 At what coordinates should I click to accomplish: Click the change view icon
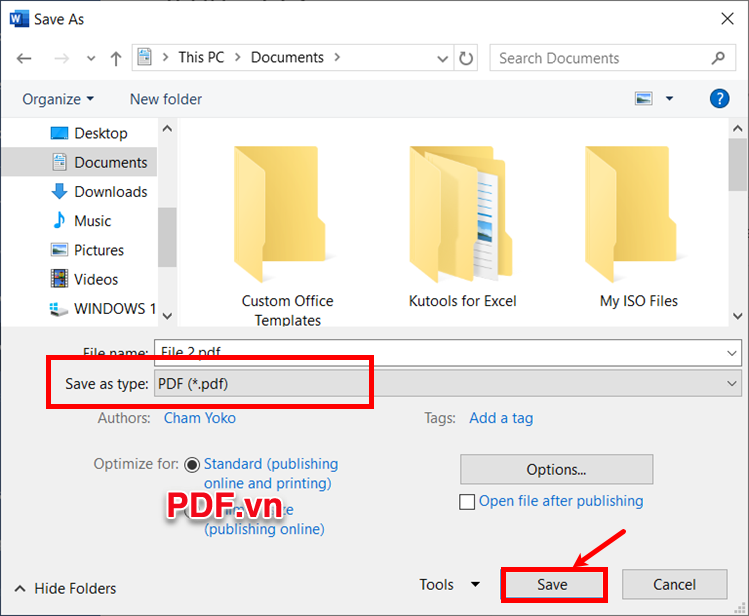click(x=643, y=98)
